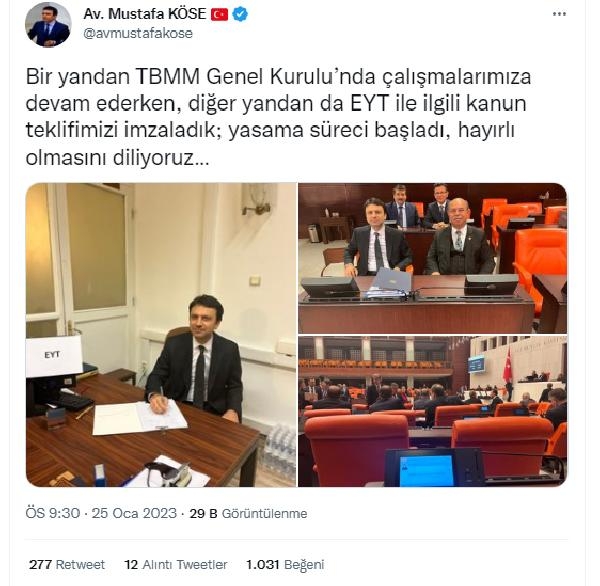
Task: View the 29 B Görüntülenme count
Action: point(248,513)
